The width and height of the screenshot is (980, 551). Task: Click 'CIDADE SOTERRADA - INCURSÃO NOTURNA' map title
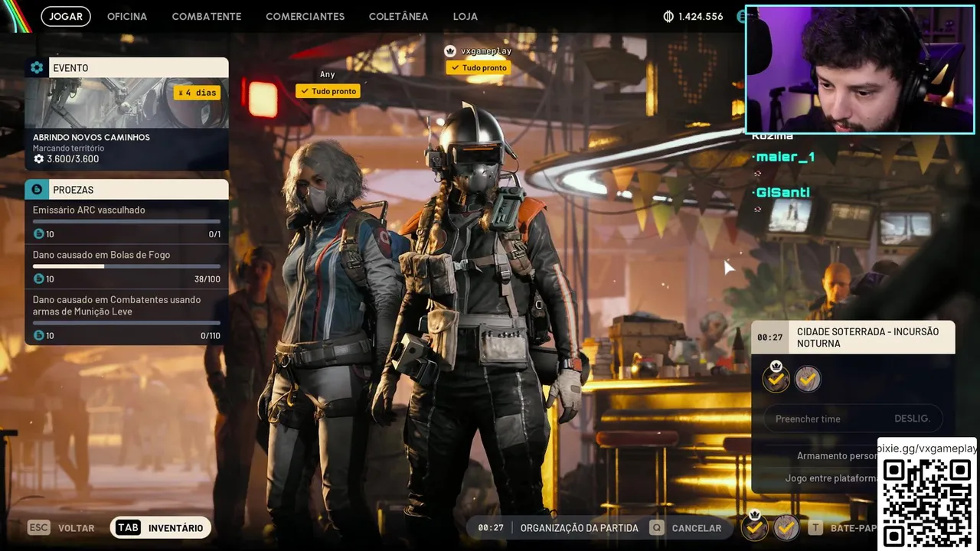867,337
